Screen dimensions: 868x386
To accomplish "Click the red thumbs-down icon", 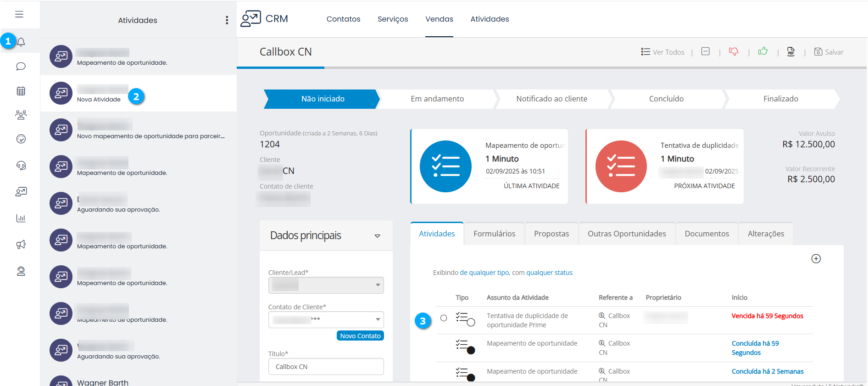I will (x=734, y=52).
